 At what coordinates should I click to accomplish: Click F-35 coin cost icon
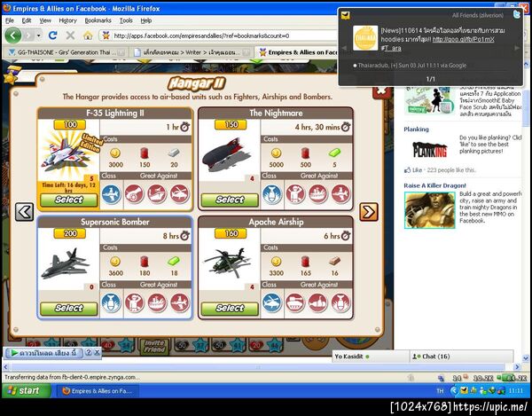(115, 153)
